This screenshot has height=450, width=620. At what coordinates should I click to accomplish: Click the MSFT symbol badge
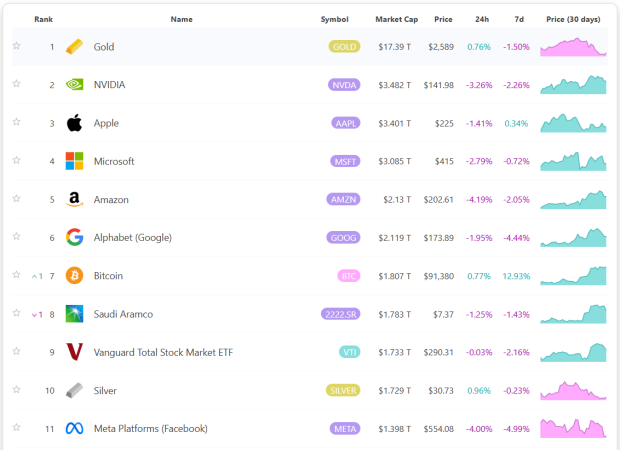coord(345,161)
